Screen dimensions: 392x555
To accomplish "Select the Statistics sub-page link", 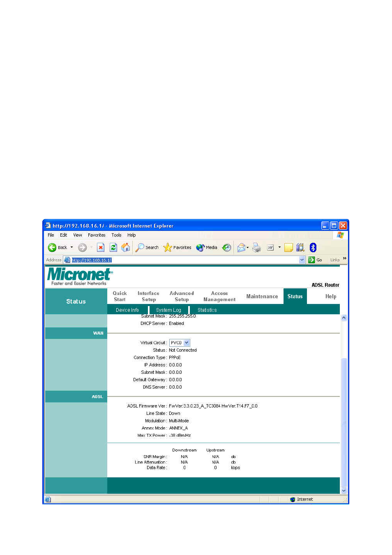I will point(207,310).
